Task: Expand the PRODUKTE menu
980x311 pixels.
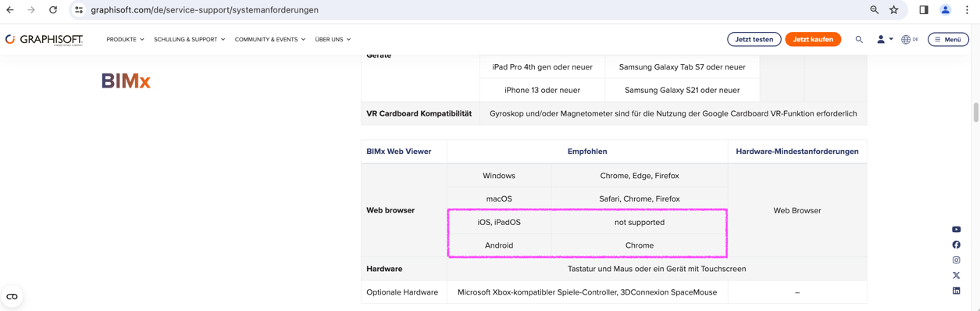Action: click(125, 39)
